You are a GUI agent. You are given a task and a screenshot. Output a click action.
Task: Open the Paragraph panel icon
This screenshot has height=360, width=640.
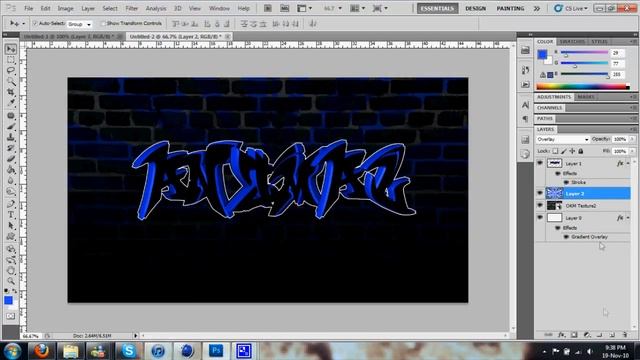pyautogui.click(x=525, y=119)
